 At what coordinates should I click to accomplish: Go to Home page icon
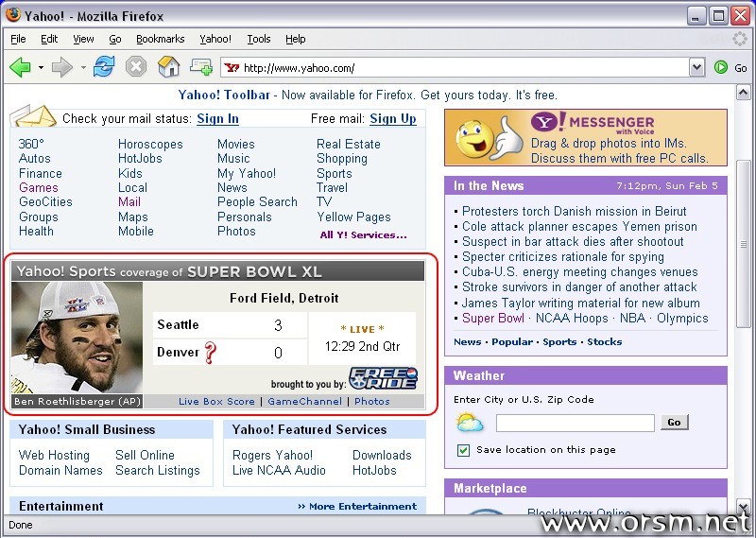[x=169, y=66]
